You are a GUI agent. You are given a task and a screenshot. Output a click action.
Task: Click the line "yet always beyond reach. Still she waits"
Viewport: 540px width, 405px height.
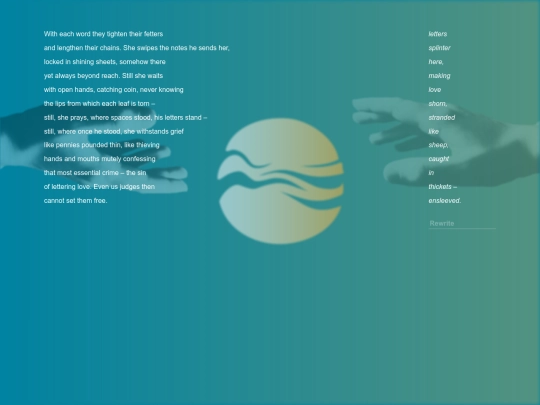point(103,76)
